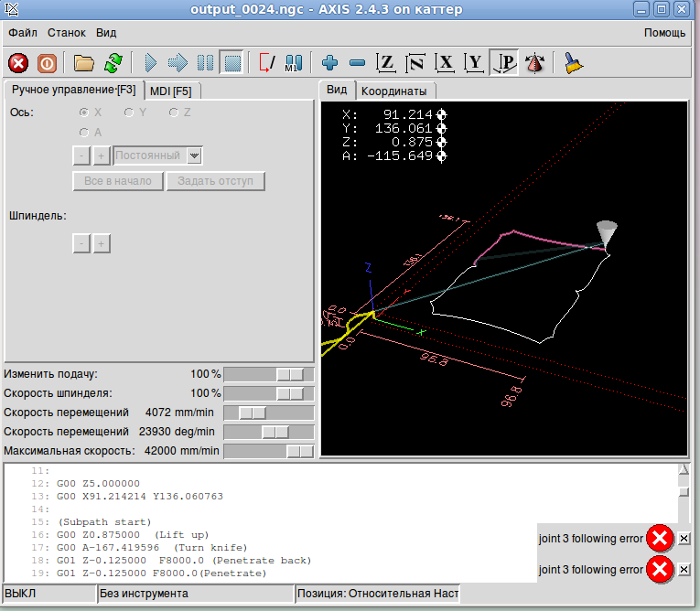Click the Задать отступ button
The width and height of the screenshot is (700, 611).
[x=215, y=181]
